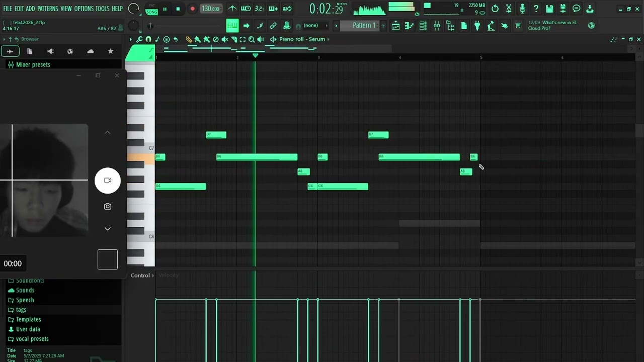This screenshot has width=644, height=362.
Task: Select the Zoom magnifier tool
Action: click(252, 39)
